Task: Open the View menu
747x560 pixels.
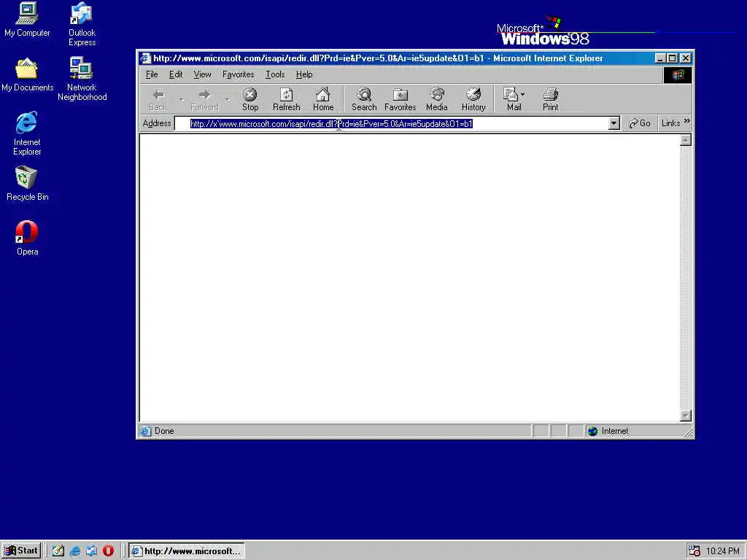Action: pos(202,75)
